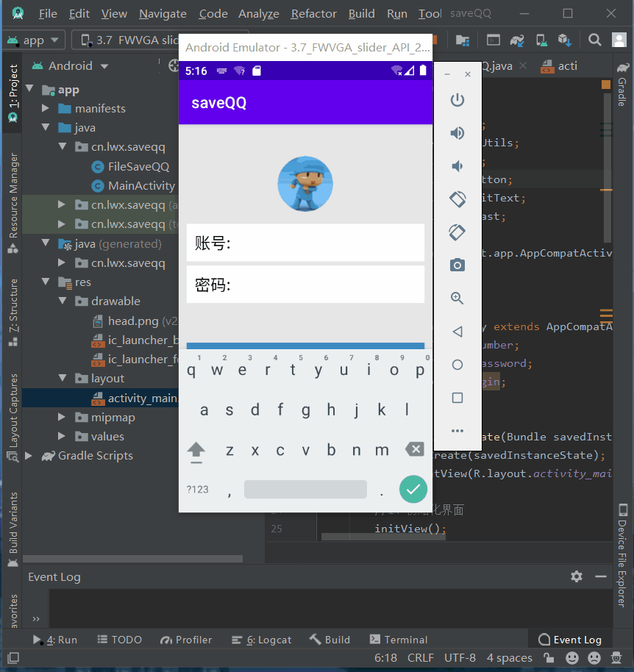Tap emulator Home circle button
The width and height of the screenshot is (634, 672).
(457, 364)
